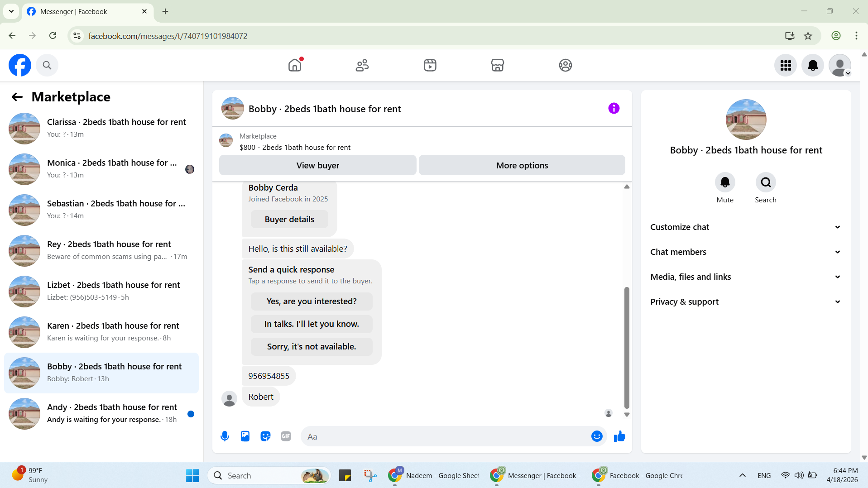Send a voice clip with microphone icon
Screen dimensions: 868x488
tap(225, 436)
